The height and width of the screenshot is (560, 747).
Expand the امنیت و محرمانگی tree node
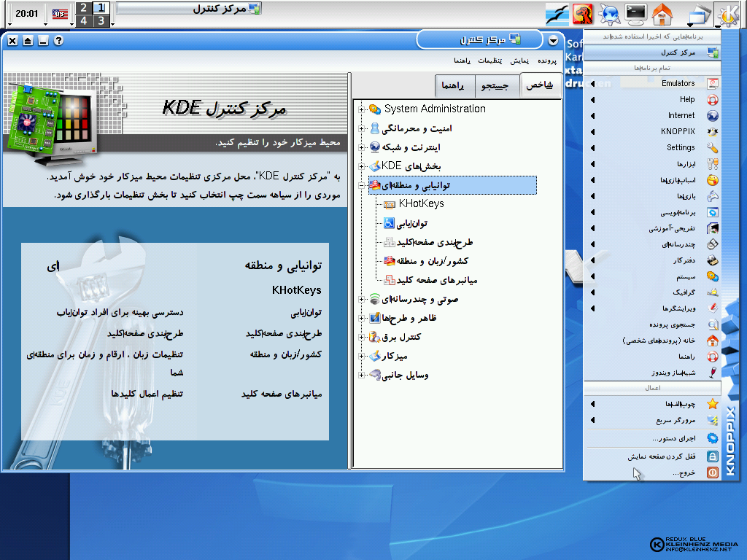(361, 128)
